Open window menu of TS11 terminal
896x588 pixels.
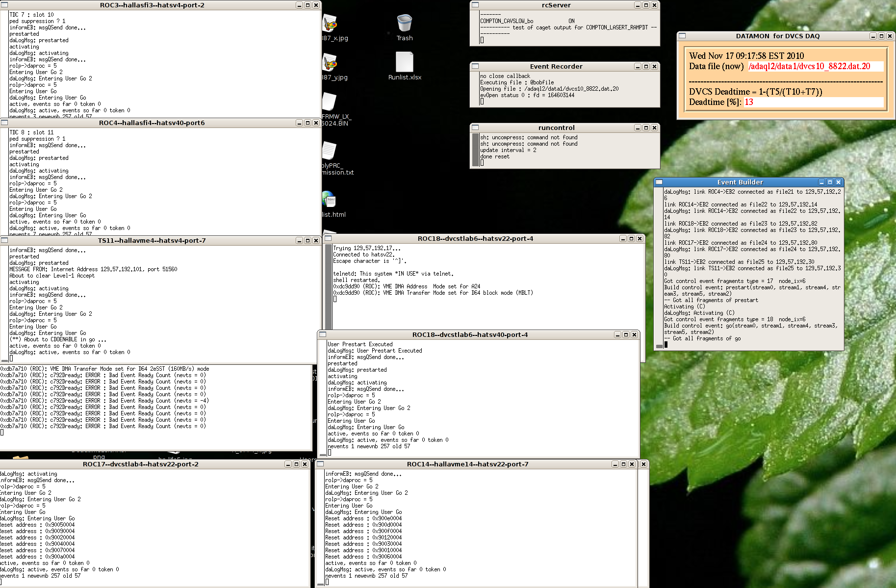(4, 240)
